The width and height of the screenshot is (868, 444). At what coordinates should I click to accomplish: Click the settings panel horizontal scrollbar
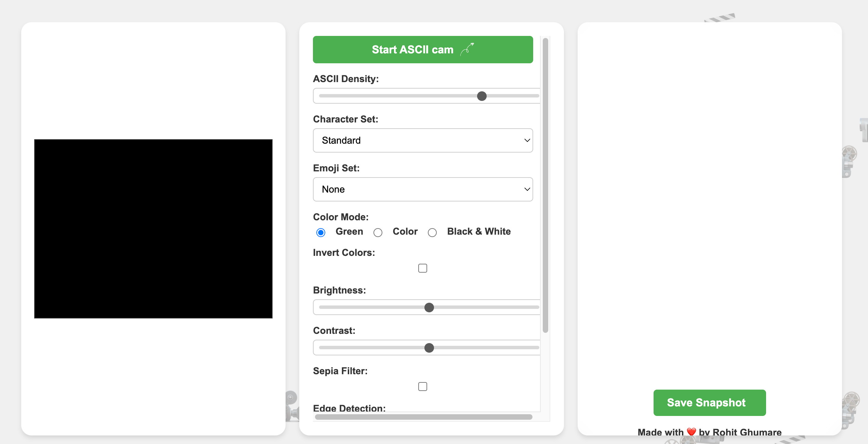pos(423,417)
